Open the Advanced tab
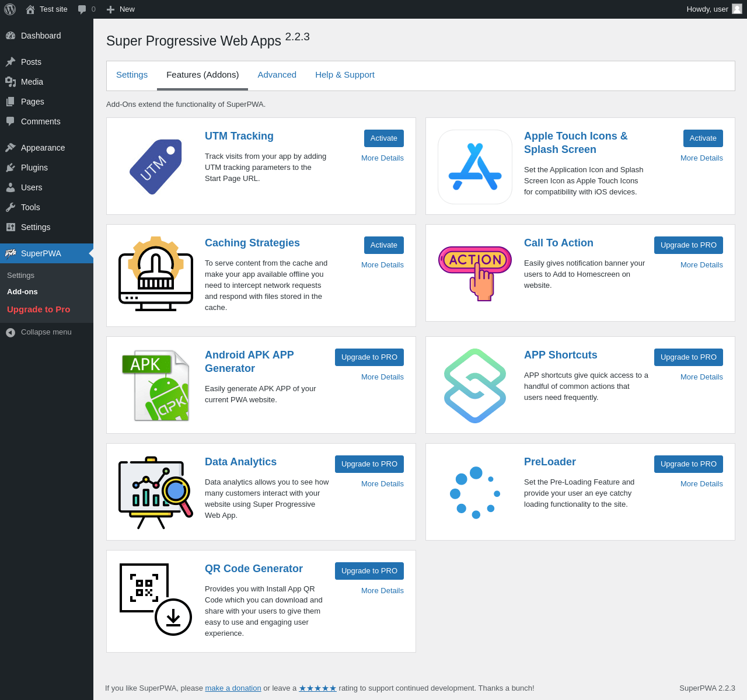Screen dimensions: 747x700 point(277,75)
